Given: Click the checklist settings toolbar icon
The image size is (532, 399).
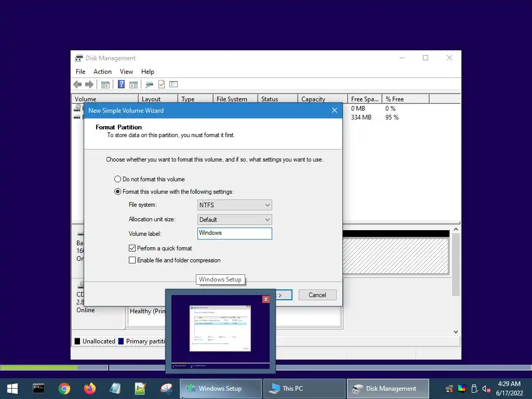Looking at the screenshot, I should 174,84.
